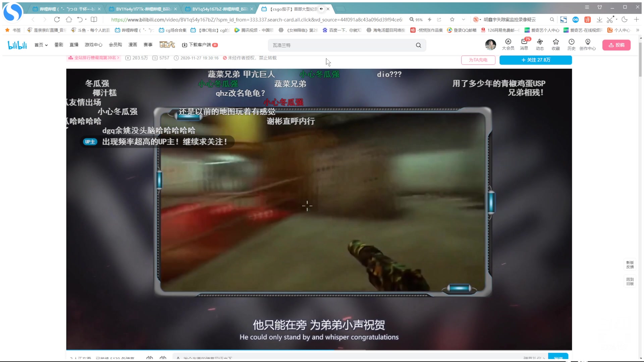Viewport: 644px width, 362px height.
Task: Open the reading mode book icon
Action: pos(94,19)
